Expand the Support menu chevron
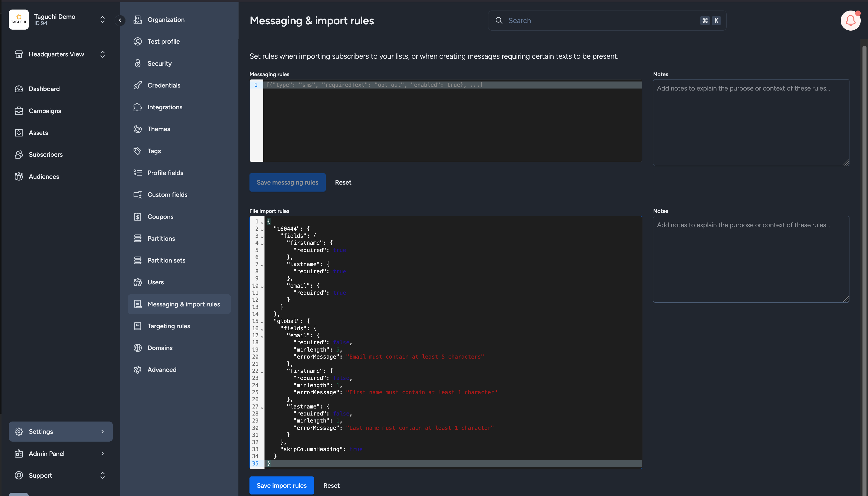This screenshot has width=868, height=496. point(103,475)
